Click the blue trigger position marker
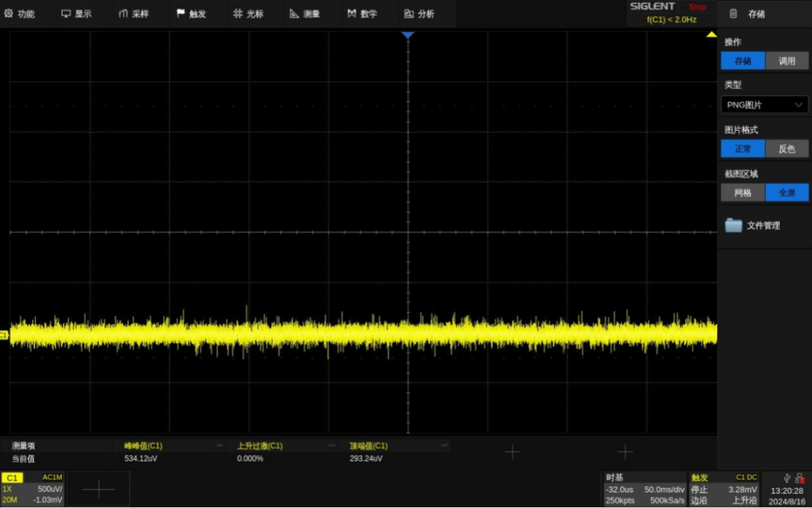The height and width of the screenshot is (508, 812). [408, 35]
